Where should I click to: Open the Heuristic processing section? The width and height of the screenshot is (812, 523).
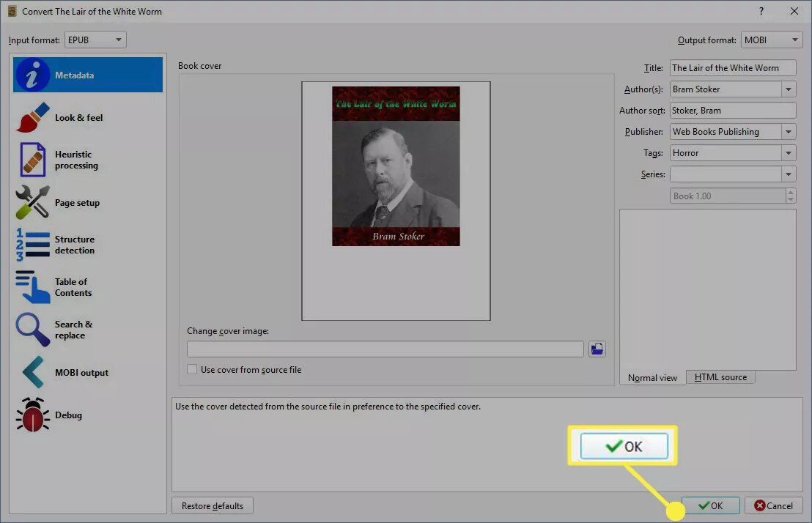(32, 160)
